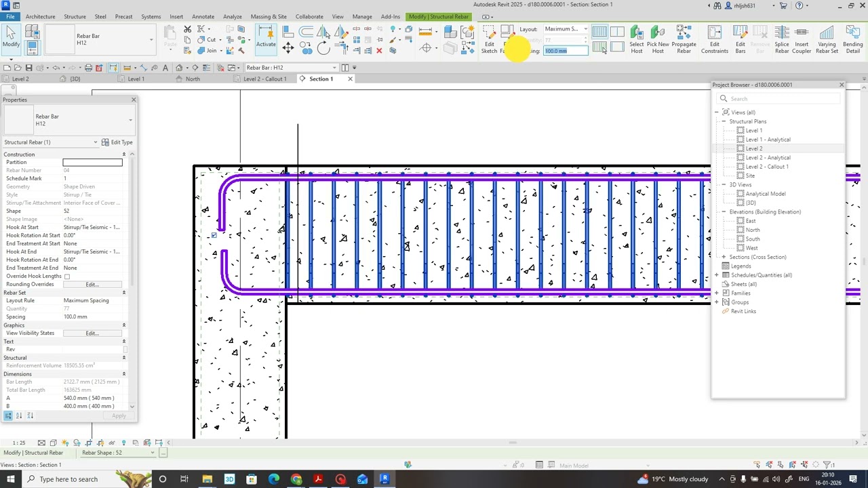Open Edit Constraints tool
Image resolution: width=868 pixels, height=488 pixels.
click(x=715, y=39)
